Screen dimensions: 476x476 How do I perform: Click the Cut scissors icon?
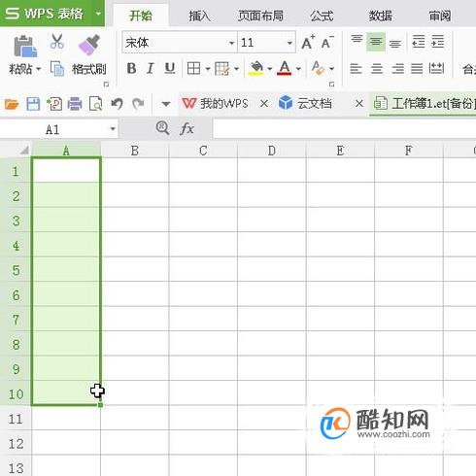(x=57, y=42)
